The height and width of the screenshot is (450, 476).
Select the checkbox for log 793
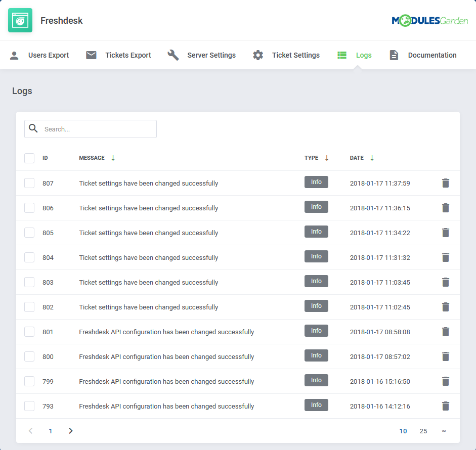(29, 406)
